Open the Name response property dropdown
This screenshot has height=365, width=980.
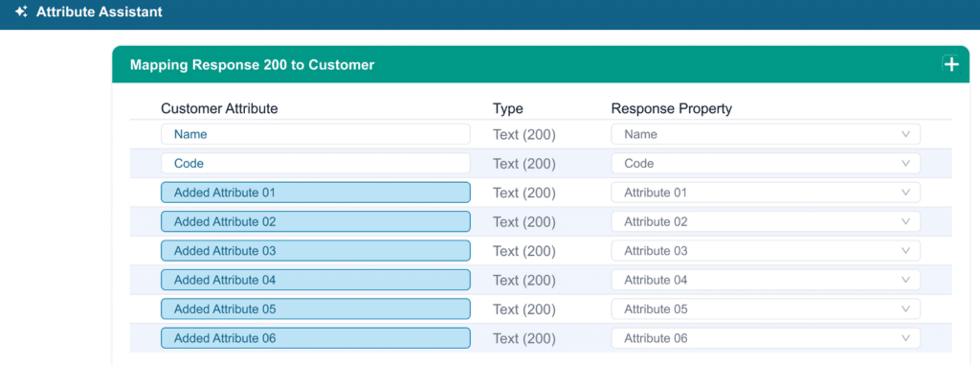(x=766, y=134)
